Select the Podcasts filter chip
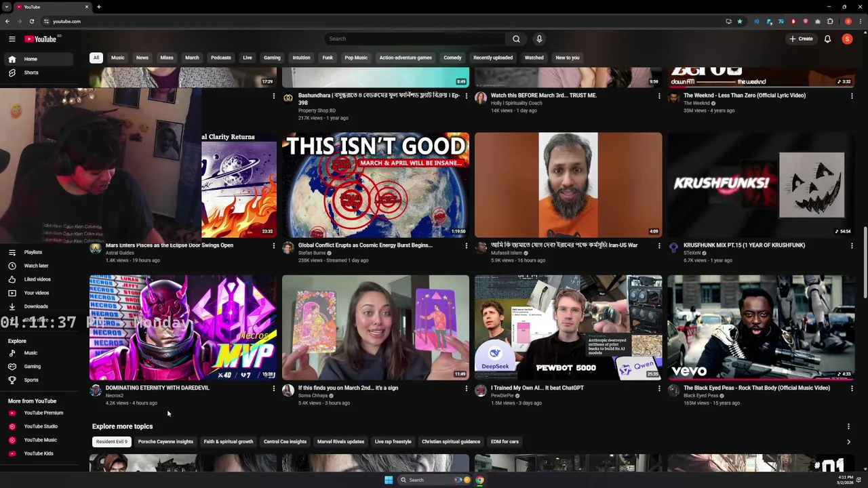 coord(221,58)
